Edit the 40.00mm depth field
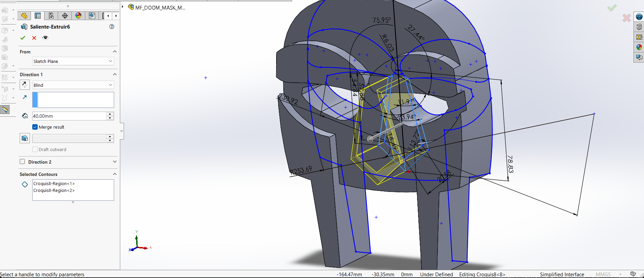The height and width of the screenshot is (278, 644). pos(69,116)
